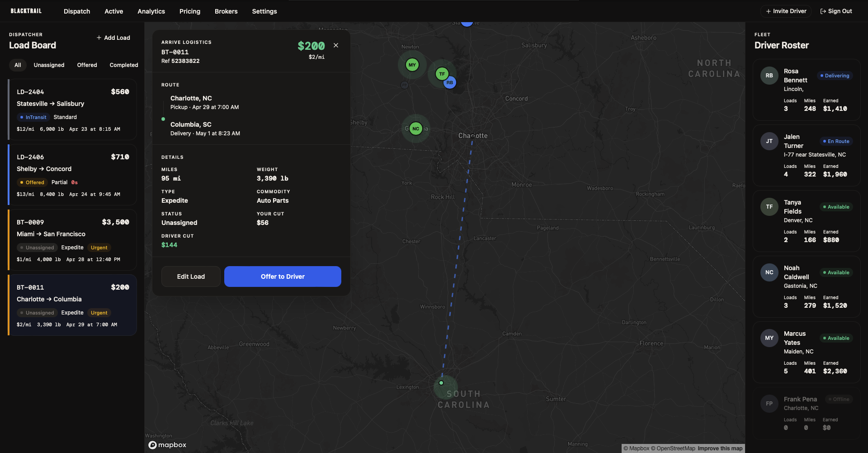Image resolution: width=868 pixels, height=453 pixels.
Task: Open load LD-2406 Shelby to Concord
Action: click(72, 175)
